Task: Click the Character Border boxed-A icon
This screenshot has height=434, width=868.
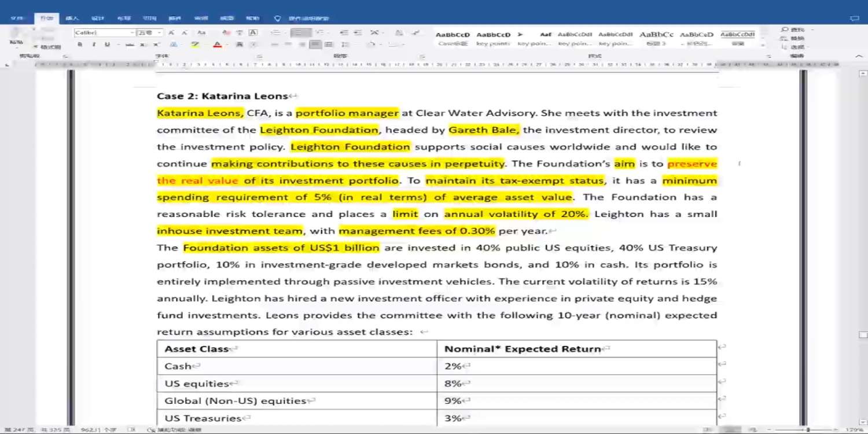Action: (253, 33)
